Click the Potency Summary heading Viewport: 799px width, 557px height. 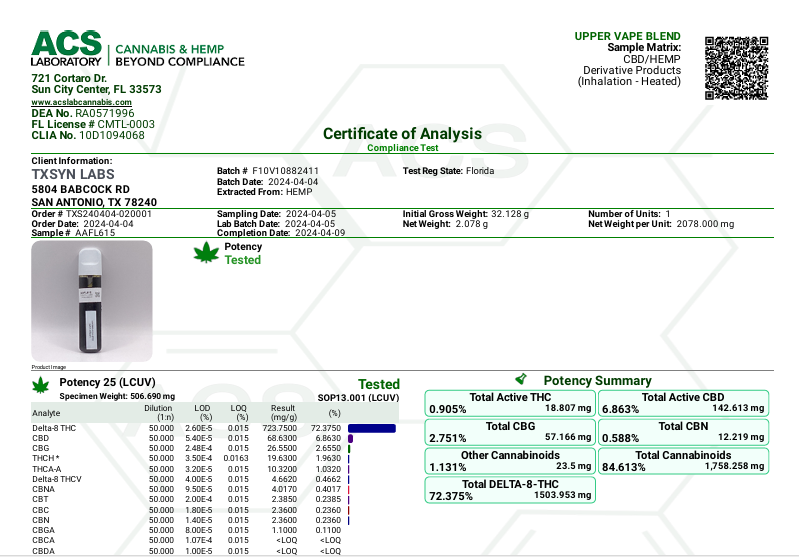tap(597, 381)
